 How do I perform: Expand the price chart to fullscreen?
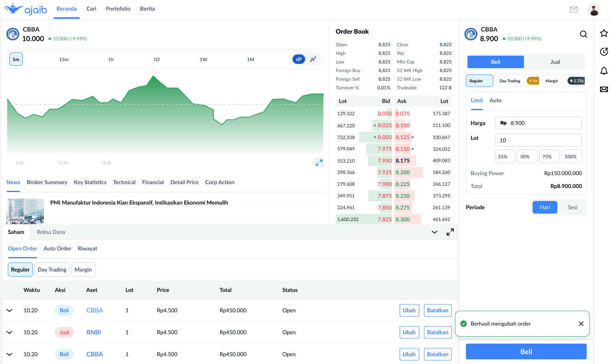[319, 162]
